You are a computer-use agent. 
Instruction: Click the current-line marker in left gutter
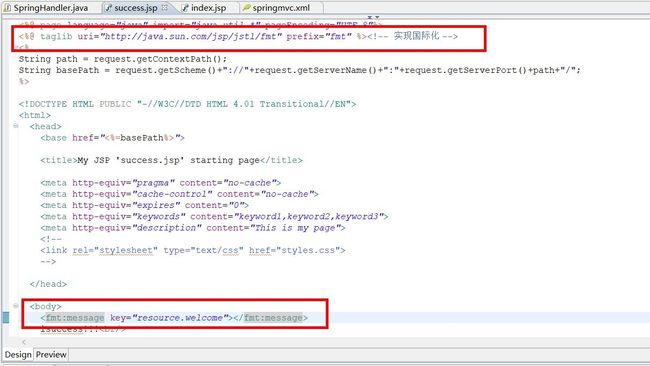coord(5,318)
